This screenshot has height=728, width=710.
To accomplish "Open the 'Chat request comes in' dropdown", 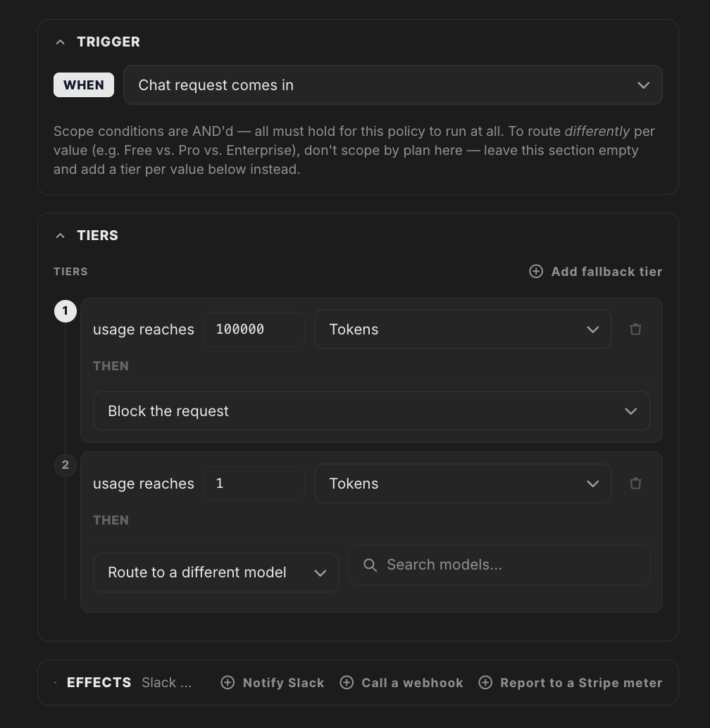I will [x=392, y=85].
